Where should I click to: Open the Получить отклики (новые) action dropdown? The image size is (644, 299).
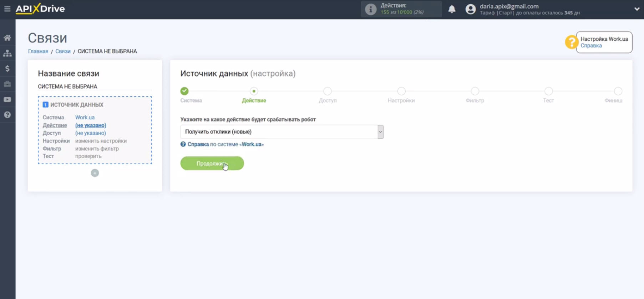(x=282, y=132)
